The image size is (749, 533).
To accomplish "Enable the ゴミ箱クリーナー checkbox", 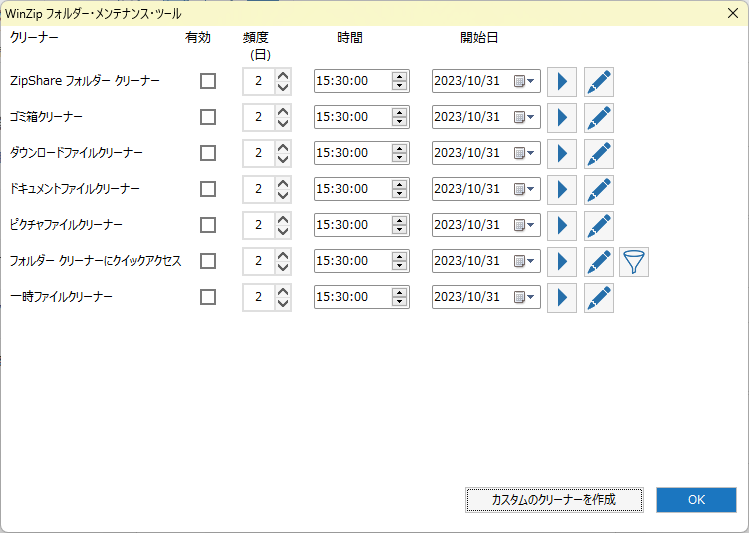I will click(x=208, y=117).
